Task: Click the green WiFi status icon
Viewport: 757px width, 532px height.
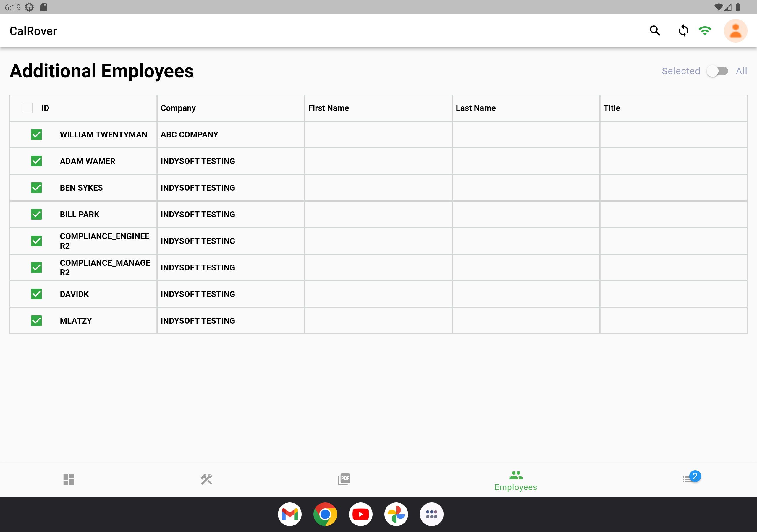Action: 705,31
